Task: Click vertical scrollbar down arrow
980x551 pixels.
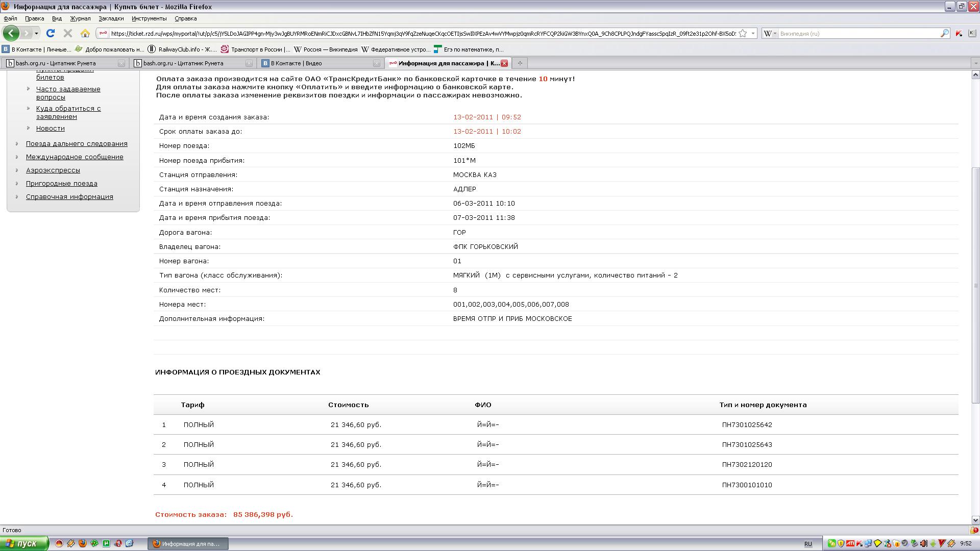Action: tap(975, 520)
